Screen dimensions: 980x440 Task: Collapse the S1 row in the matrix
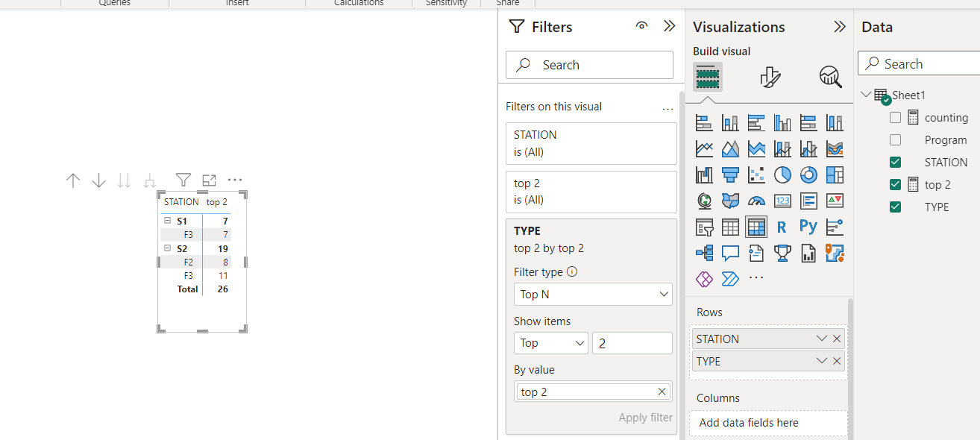click(168, 221)
